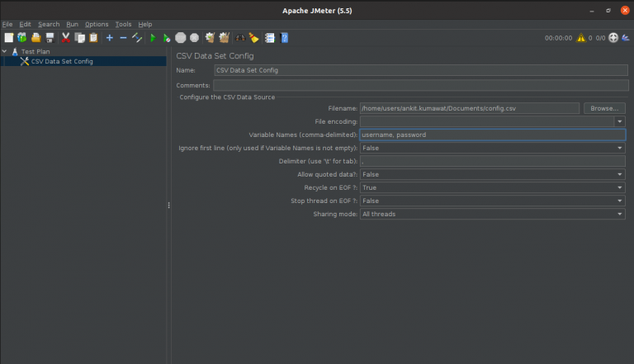Expand all nodes with plus icon
634x364 pixels.
110,38
